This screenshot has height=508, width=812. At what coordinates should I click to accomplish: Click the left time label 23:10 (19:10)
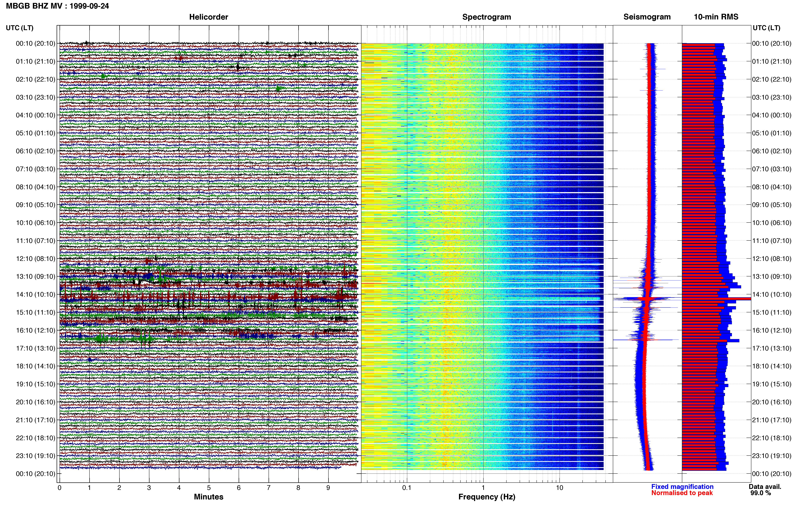tap(36, 456)
